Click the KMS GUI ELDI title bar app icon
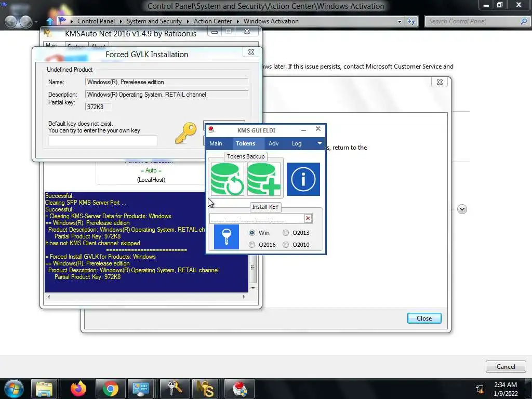The image size is (532, 399). 211,129
